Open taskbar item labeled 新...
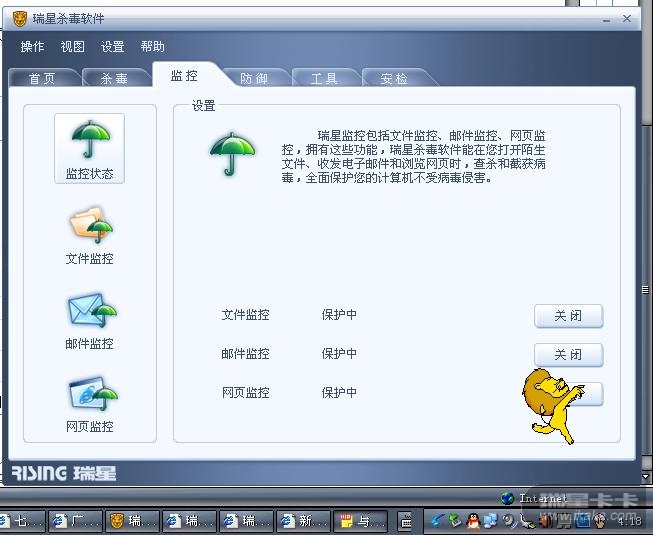The height and width of the screenshot is (535, 653). [x=303, y=521]
